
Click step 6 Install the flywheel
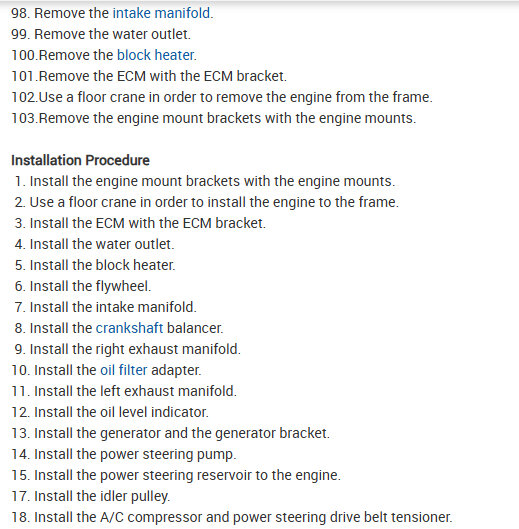[83, 286]
